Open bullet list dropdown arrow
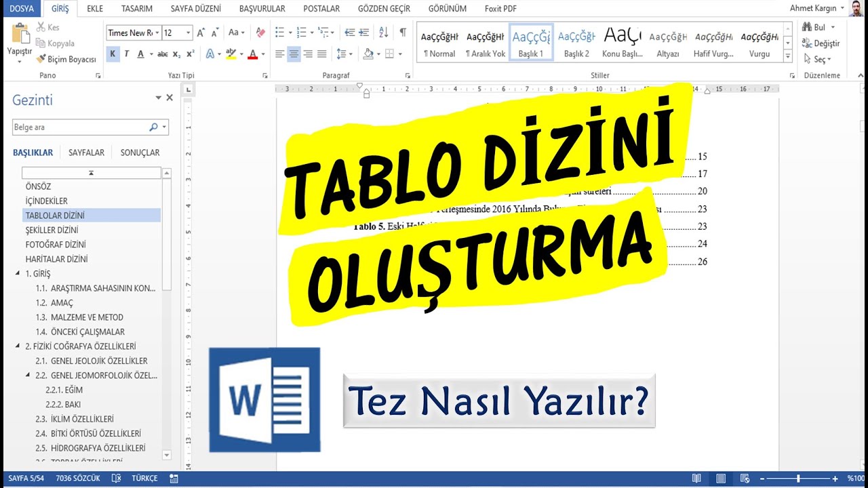The image size is (868, 488). click(290, 33)
